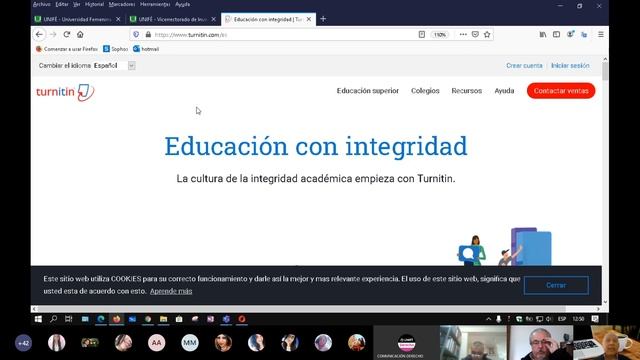Open the Firefox account icon
The height and width of the screenshot is (360, 640).
(x=570, y=35)
